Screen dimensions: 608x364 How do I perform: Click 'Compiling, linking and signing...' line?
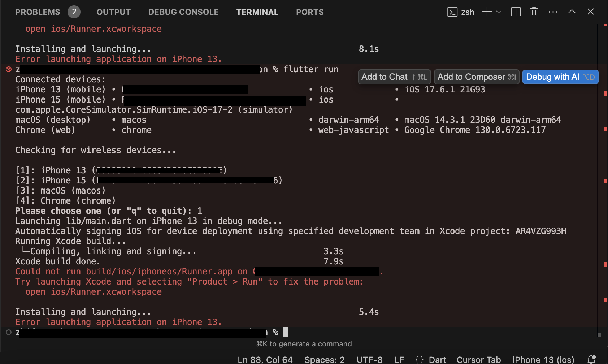(109, 251)
